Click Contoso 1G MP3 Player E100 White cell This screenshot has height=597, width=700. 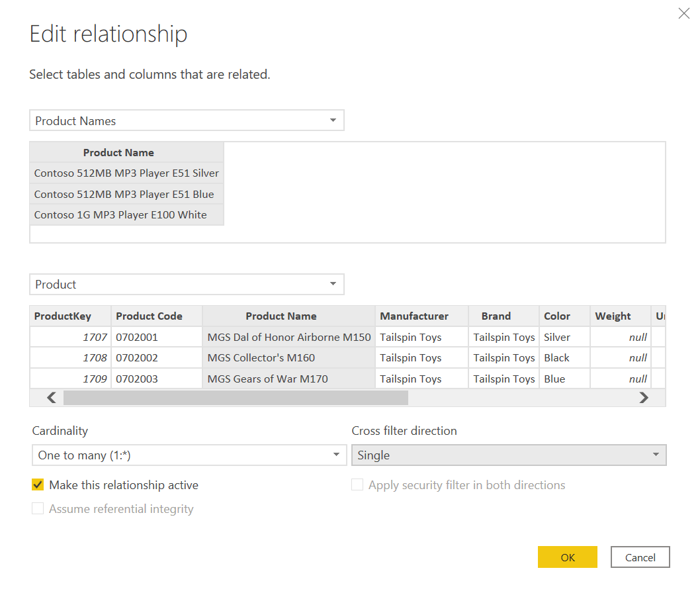tap(126, 215)
